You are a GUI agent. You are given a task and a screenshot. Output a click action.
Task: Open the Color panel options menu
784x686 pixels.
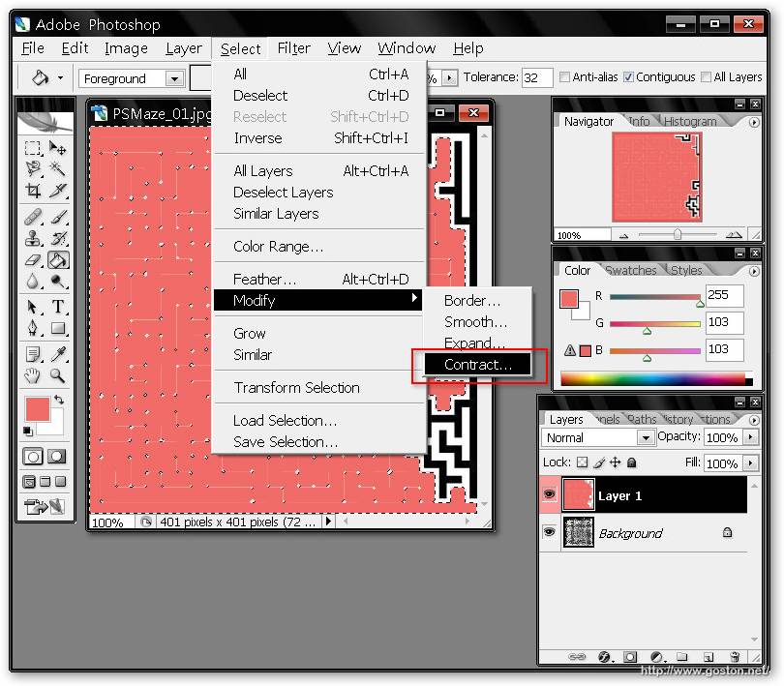click(753, 271)
